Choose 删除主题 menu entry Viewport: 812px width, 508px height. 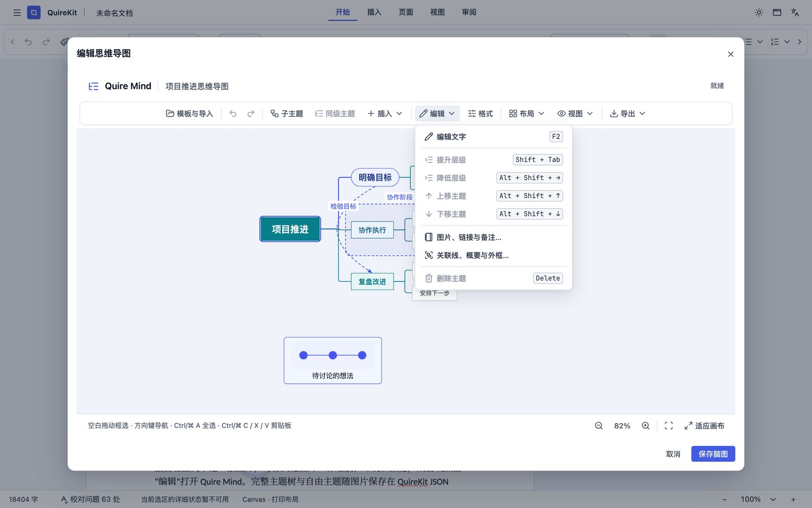click(493, 278)
